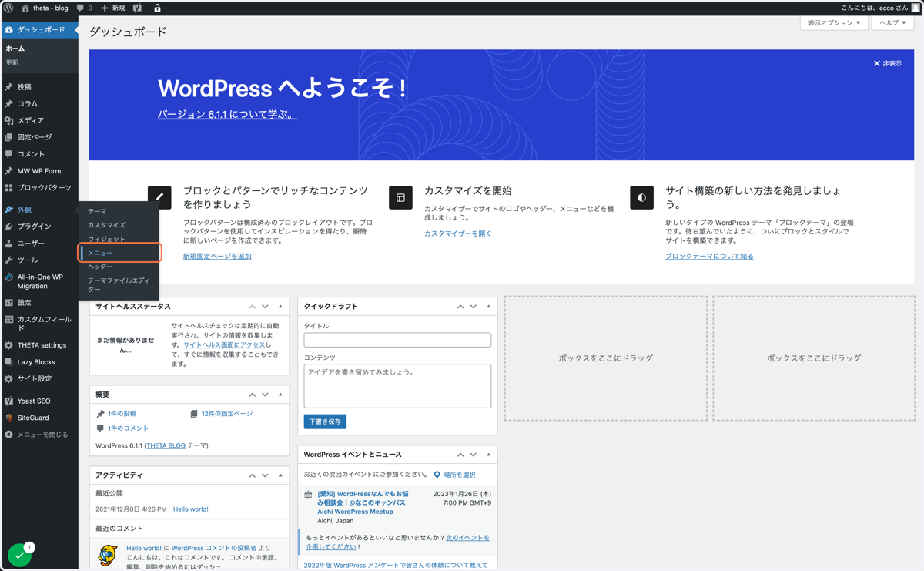This screenshot has height=571, width=924.
Task: Open the theta - blog site home icon
Action: (x=25, y=8)
